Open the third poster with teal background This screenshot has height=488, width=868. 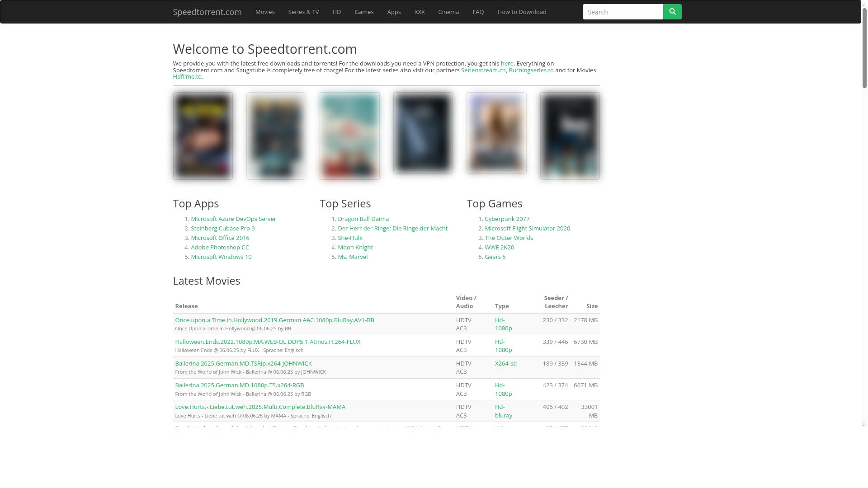tap(349, 136)
